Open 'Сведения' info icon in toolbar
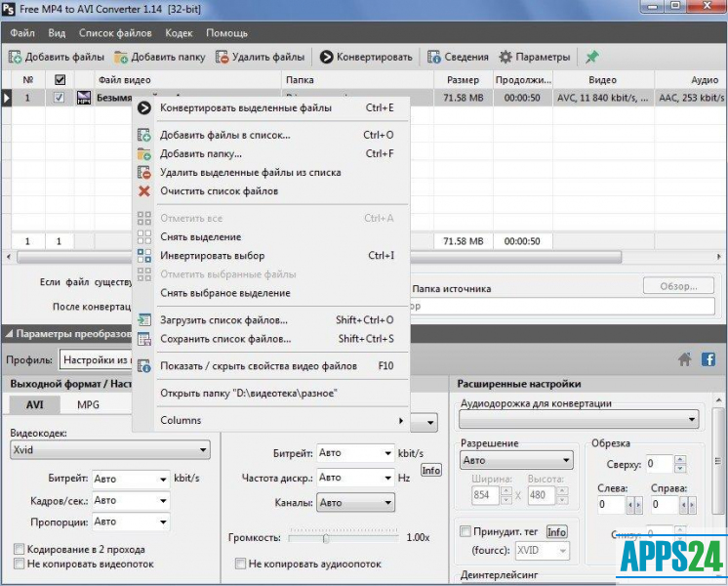Image resolution: width=728 pixels, height=586 pixels. click(x=434, y=57)
